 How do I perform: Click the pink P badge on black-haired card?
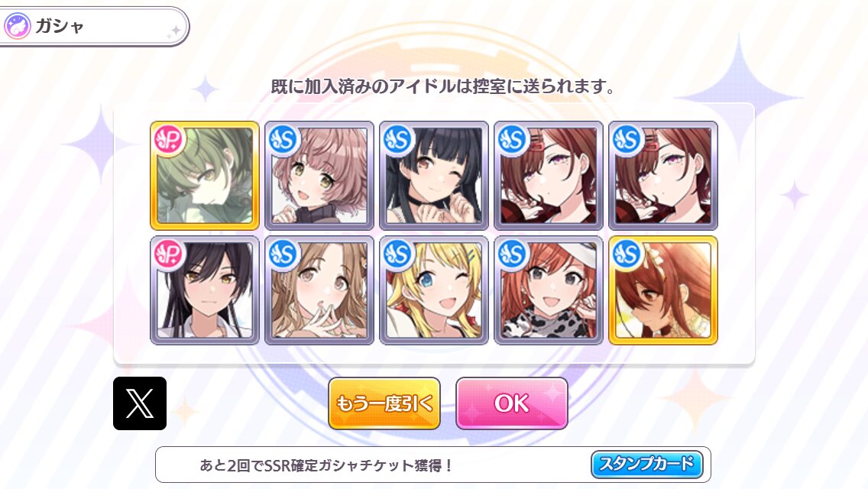click(169, 254)
